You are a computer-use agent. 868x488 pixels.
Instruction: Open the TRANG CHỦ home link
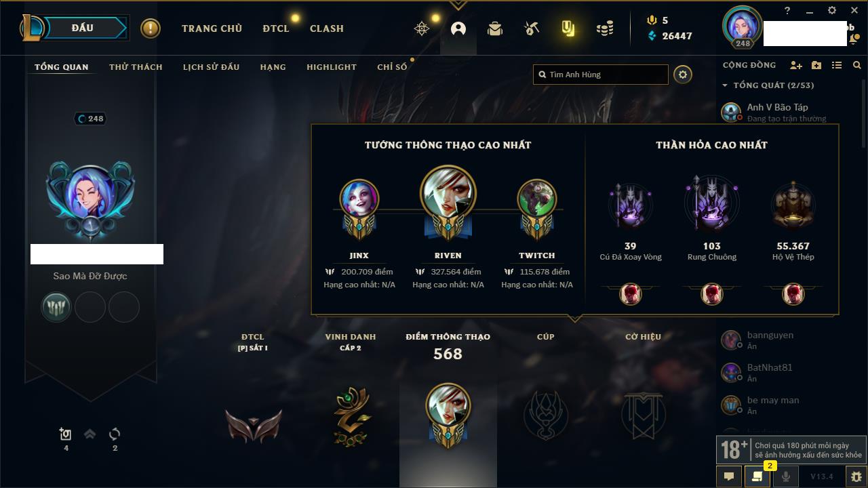click(x=212, y=28)
